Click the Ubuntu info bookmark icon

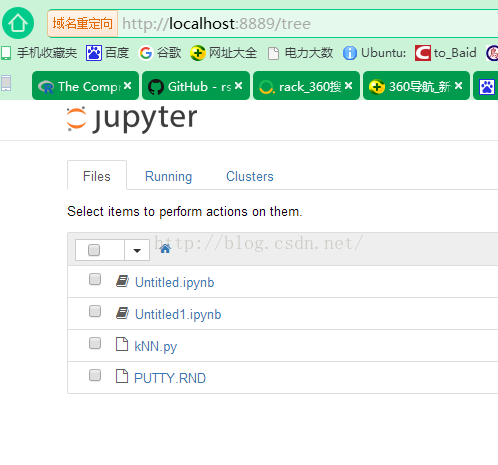[x=350, y=53]
